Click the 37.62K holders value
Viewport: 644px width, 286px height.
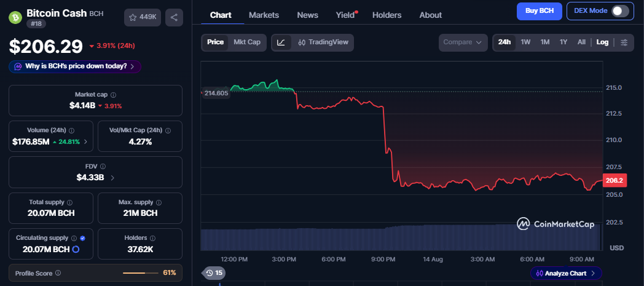tap(140, 249)
